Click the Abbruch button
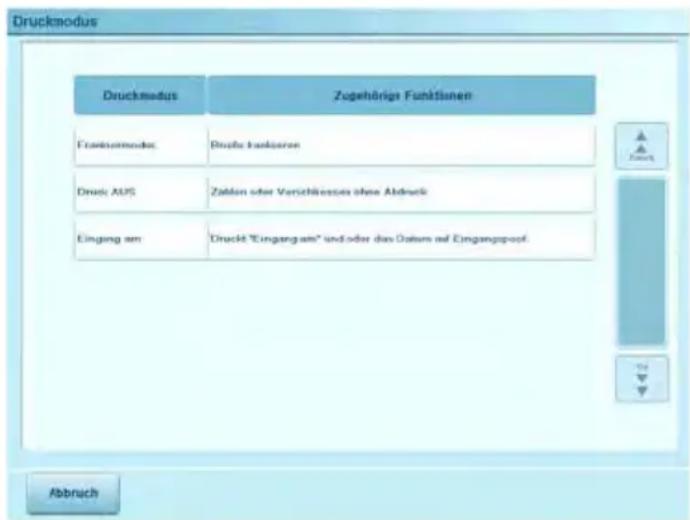690x520 pixels. point(73,493)
